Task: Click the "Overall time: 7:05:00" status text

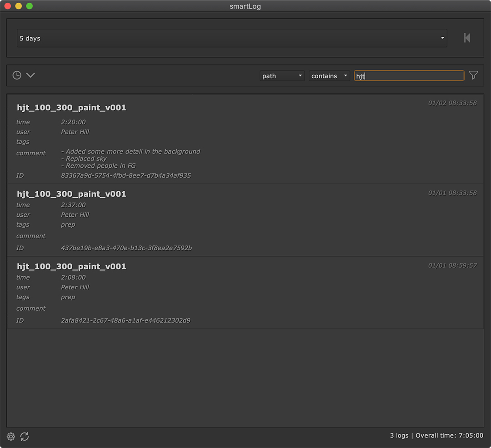Action: tap(449, 435)
